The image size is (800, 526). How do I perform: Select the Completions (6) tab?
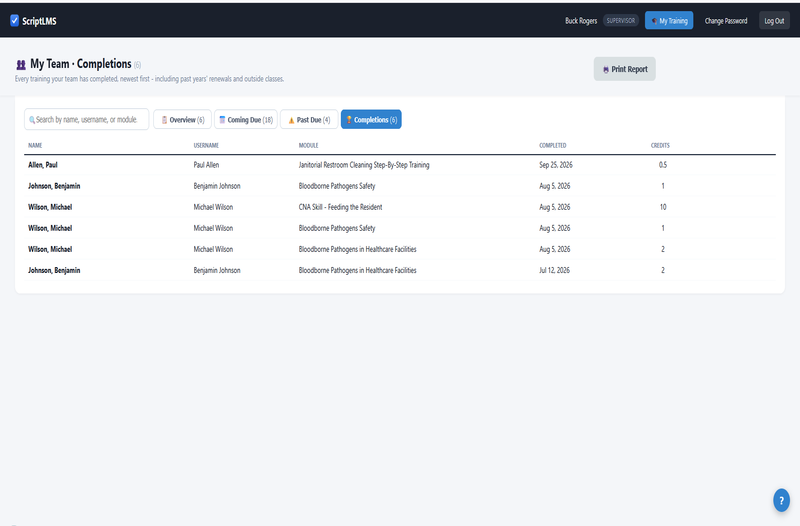[371, 119]
